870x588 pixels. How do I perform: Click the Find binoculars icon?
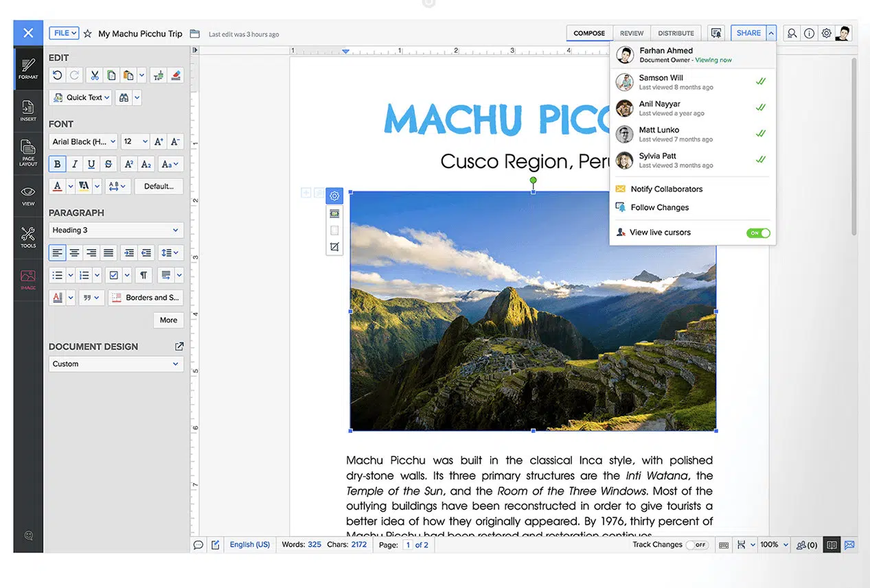click(x=124, y=97)
